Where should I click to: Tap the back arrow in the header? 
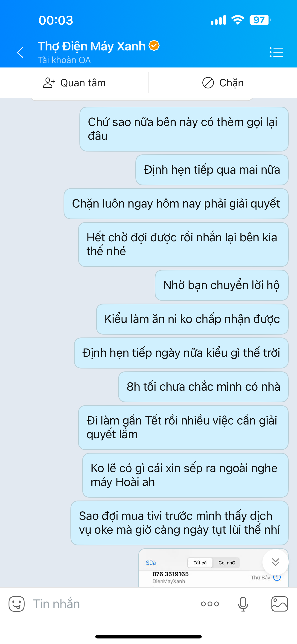click(20, 53)
